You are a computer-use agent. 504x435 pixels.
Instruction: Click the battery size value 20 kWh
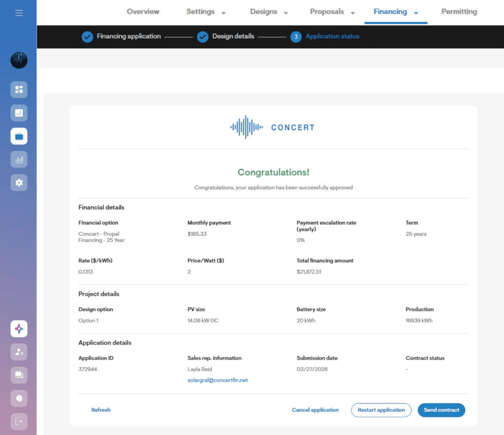point(306,320)
